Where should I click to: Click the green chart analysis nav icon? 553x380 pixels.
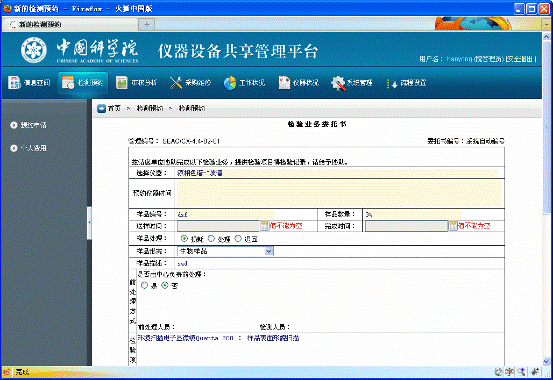tap(122, 83)
